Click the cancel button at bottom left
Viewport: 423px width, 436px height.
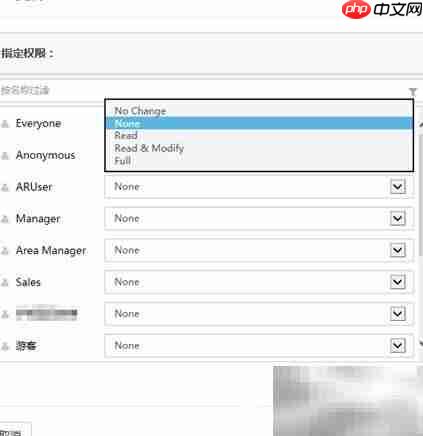point(15,430)
